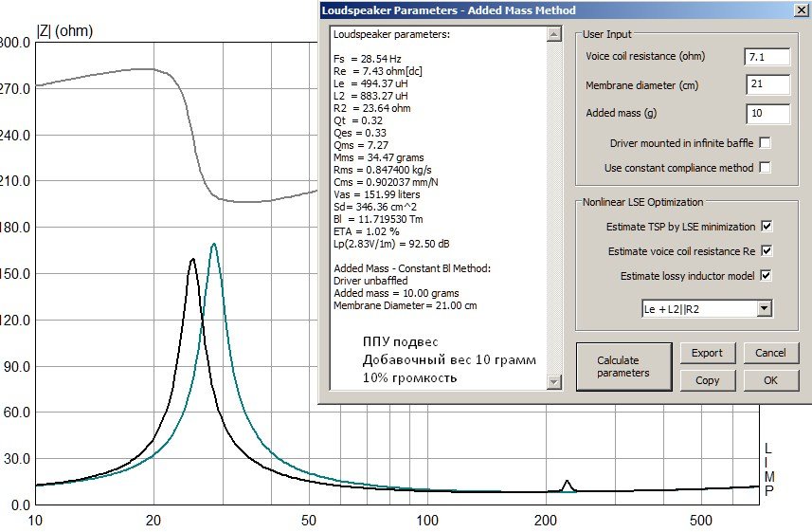Click the LIMP label beside the graph

click(x=768, y=469)
